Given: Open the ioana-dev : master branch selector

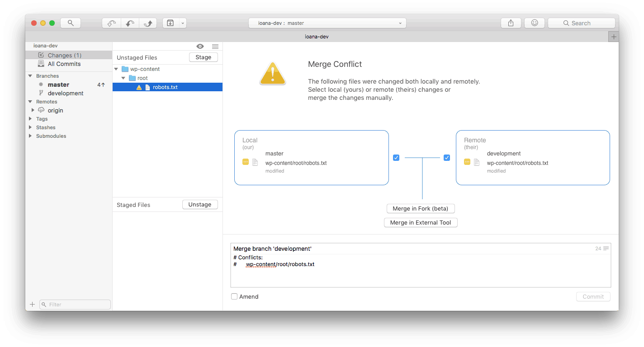Looking at the screenshot, I should click(327, 23).
